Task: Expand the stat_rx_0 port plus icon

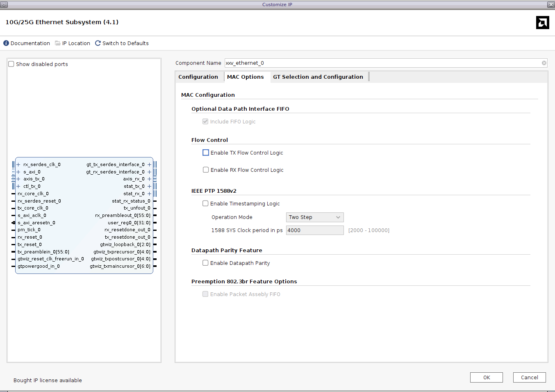Action: [x=149, y=194]
